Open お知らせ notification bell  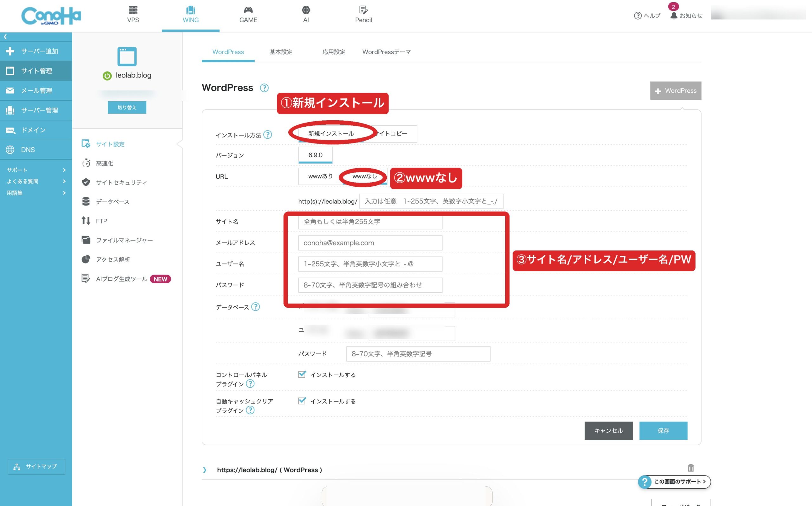tap(686, 16)
